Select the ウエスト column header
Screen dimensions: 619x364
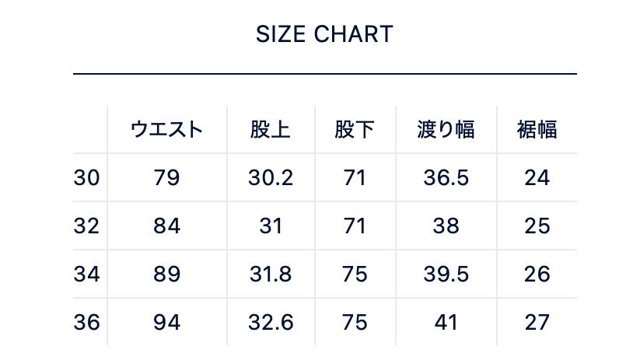coord(166,129)
